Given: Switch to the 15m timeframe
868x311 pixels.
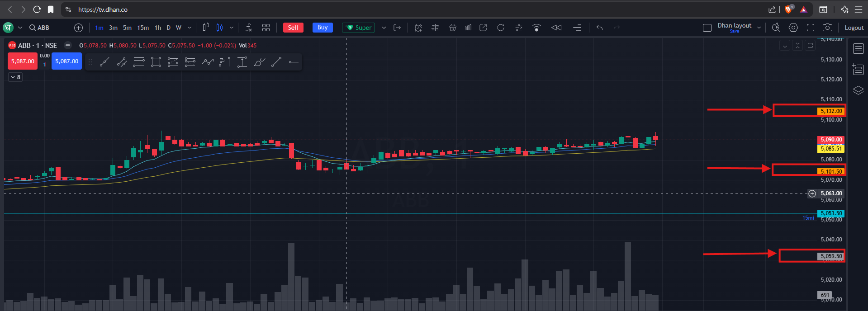Looking at the screenshot, I should [143, 28].
